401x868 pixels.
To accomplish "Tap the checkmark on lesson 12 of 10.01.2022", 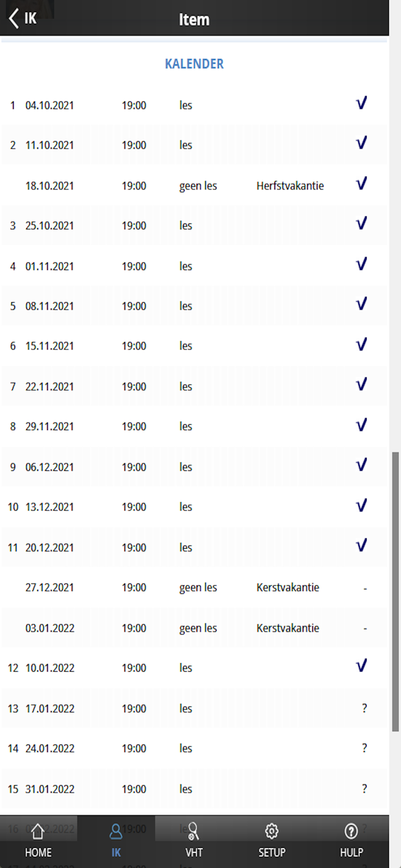I will (x=361, y=665).
